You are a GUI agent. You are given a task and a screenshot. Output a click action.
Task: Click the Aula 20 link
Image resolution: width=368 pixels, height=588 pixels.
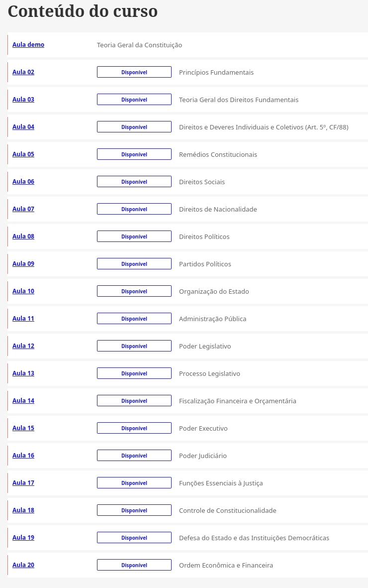pyautogui.click(x=23, y=565)
